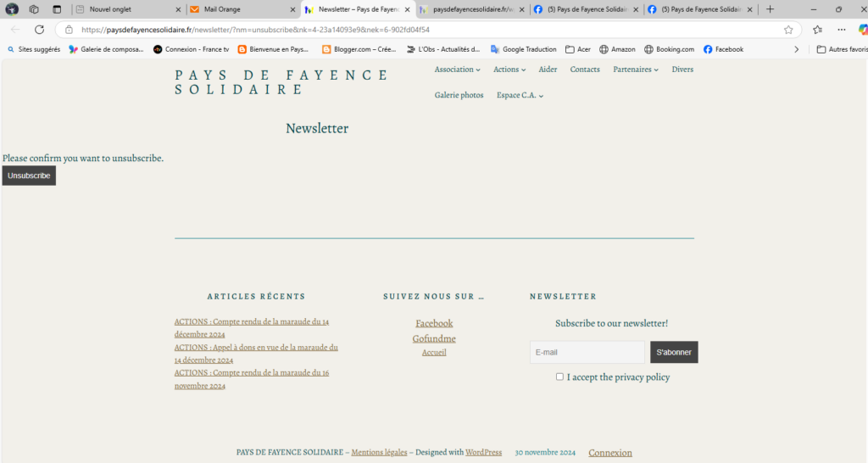Image resolution: width=868 pixels, height=463 pixels.
Task: Click the S'abonner button
Action: pos(674,352)
